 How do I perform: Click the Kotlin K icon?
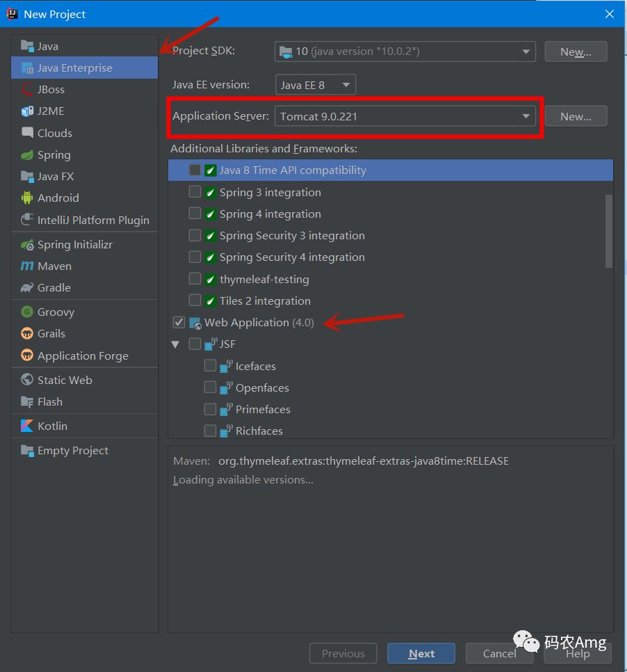27,426
